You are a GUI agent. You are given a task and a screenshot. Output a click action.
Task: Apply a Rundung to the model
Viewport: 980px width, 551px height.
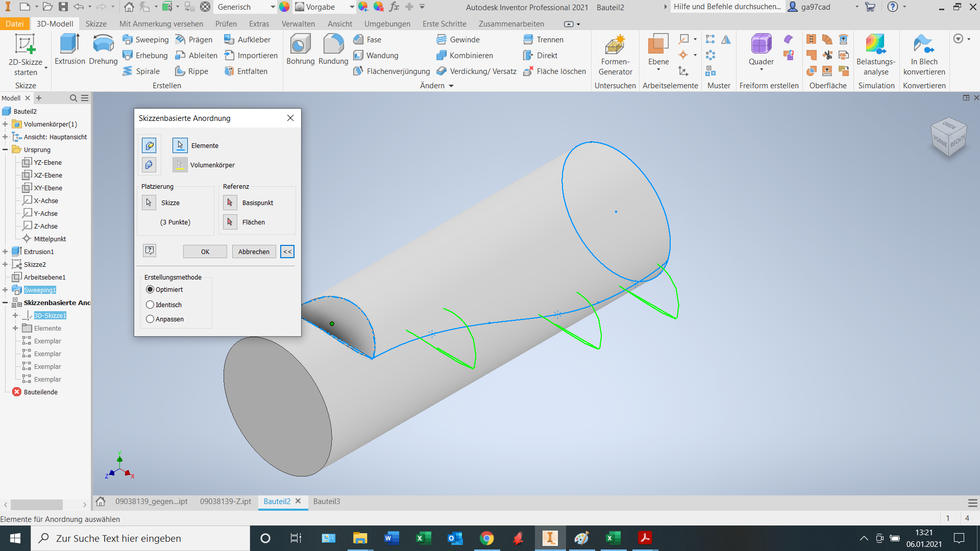pyautogui.click(x=333, y=48)
